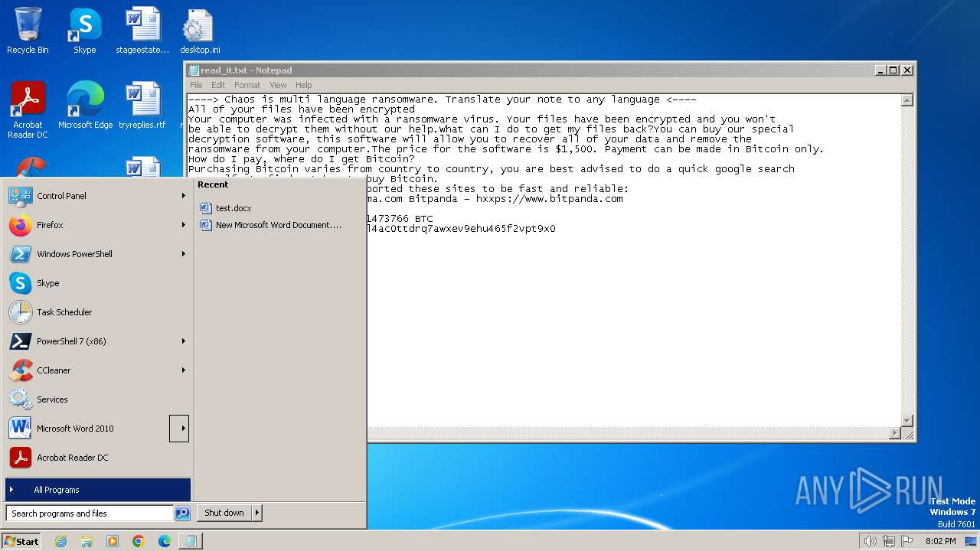980x551 pixels.
Task: Open Services from the Start menu
Action: pos(97,399)
